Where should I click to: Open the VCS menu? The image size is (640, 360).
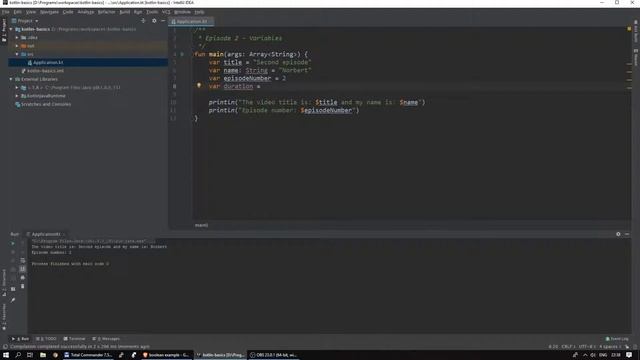(166, 12)
